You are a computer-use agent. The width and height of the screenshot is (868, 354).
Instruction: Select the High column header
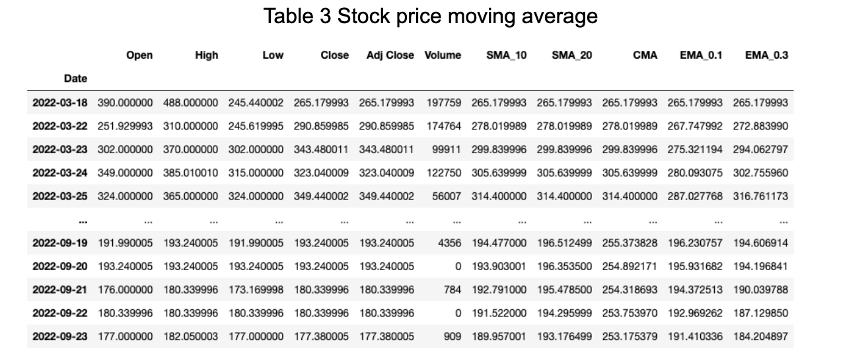point(207,55)
